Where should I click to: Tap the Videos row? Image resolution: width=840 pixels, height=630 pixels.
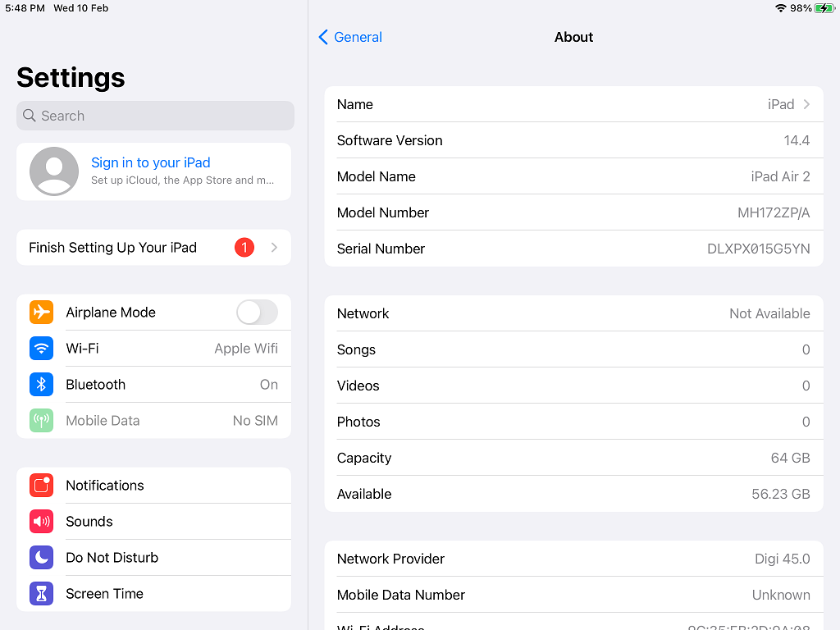(x=573, y=386)
